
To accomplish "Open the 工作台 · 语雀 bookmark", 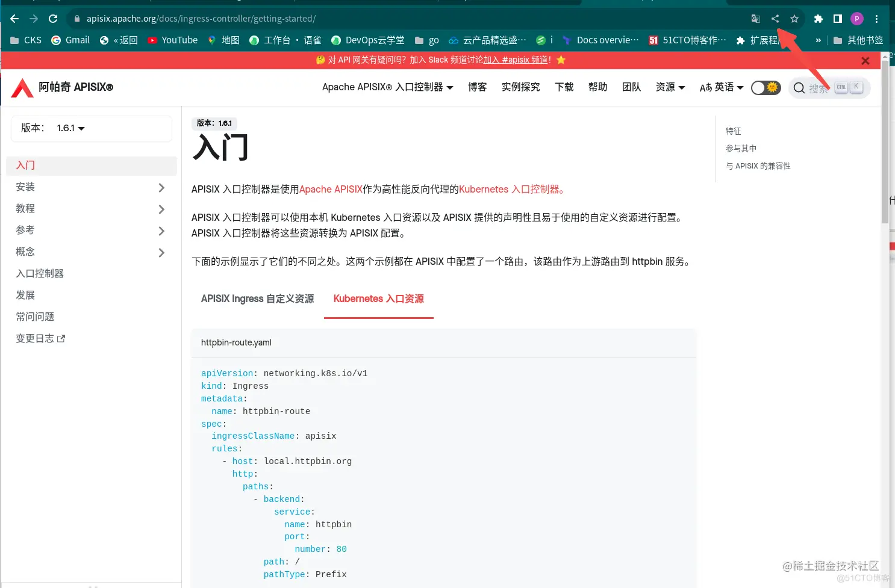I will click(x=285, y=40).
